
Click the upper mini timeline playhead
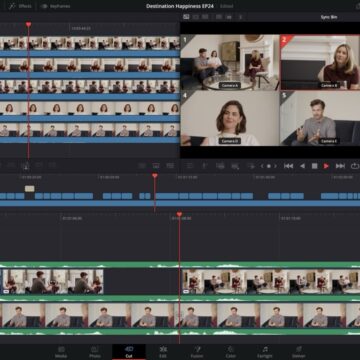(x=155, y=175)
